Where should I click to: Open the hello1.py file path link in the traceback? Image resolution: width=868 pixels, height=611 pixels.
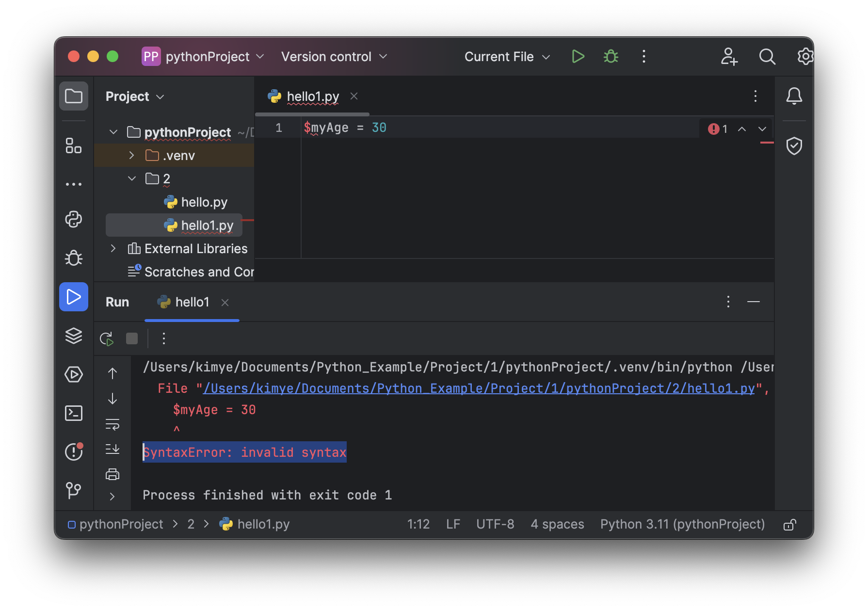(479, 388)
